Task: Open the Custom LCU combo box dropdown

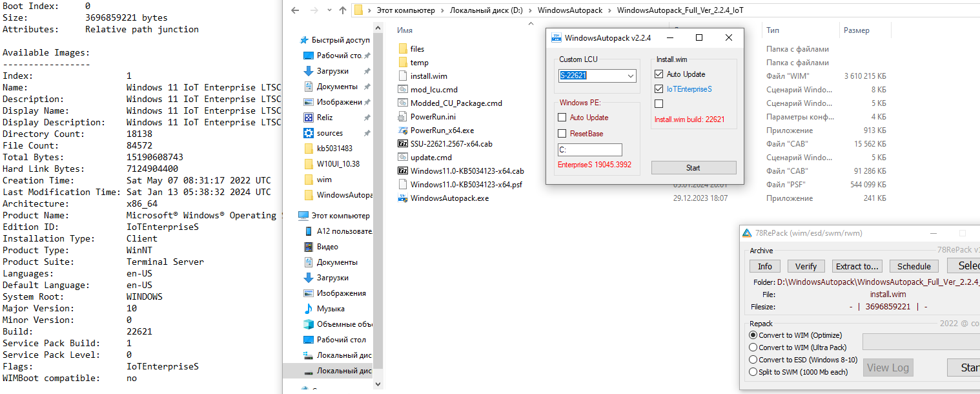Action: click(x=631, y=76)
